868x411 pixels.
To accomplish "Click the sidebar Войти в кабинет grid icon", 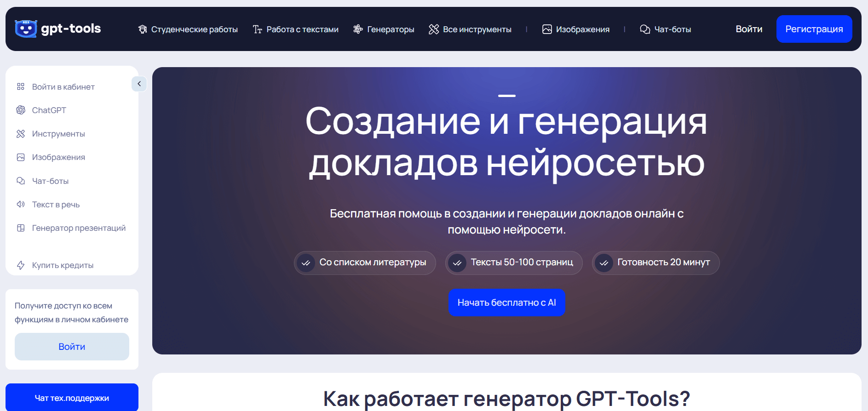I will [21, 86].
